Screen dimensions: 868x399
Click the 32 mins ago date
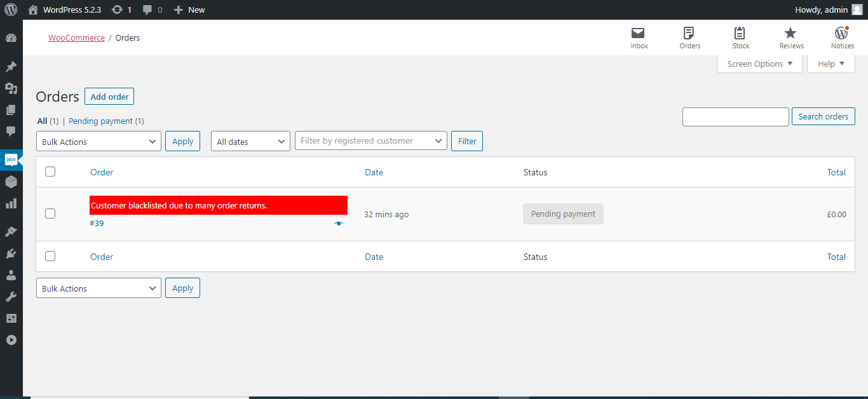[386, 214]
